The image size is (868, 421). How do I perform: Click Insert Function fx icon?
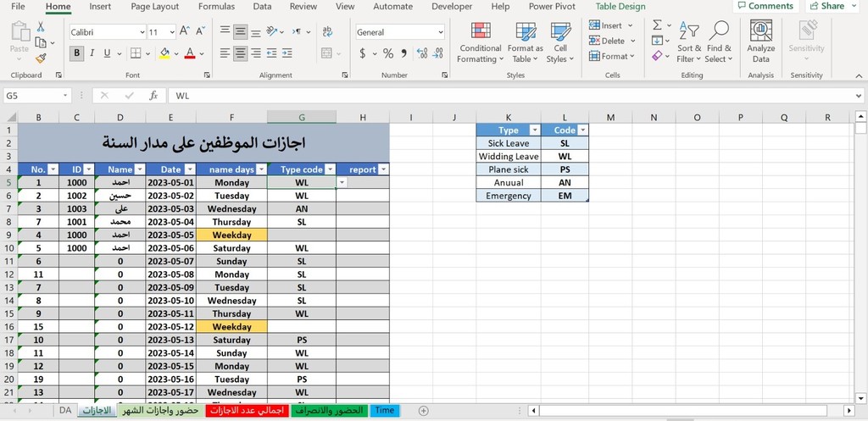[x=153, y=96]
